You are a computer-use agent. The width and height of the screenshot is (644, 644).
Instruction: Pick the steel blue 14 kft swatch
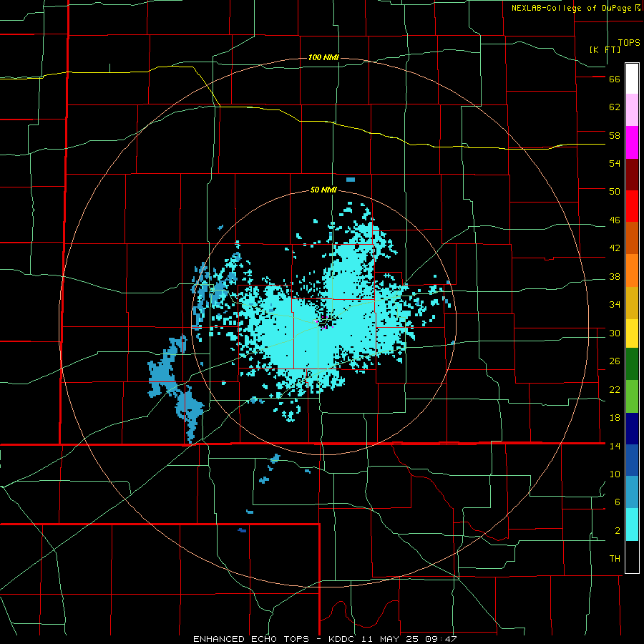click(x=632, y=492)
